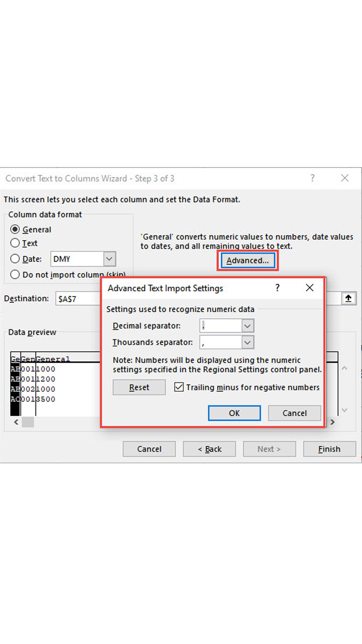
Task: Reset the numeric recognition settings
Action: click(139, 387)
